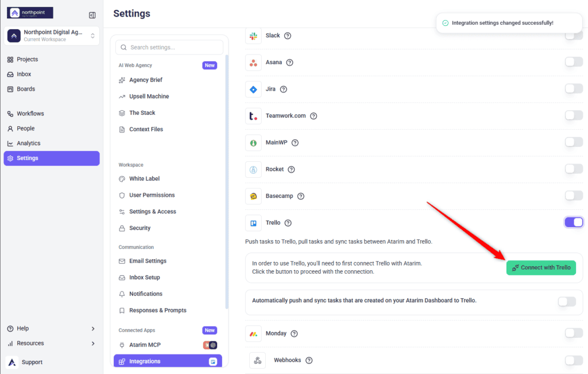Open Teamwork.com help question mark

pyautogui.click(x=314, y=116)
